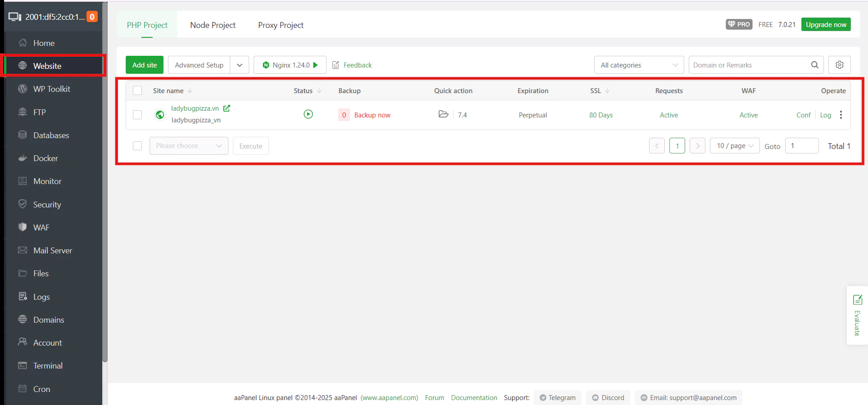Click the Perpetual expiration value
868x405 pixels.
point(533,115)
